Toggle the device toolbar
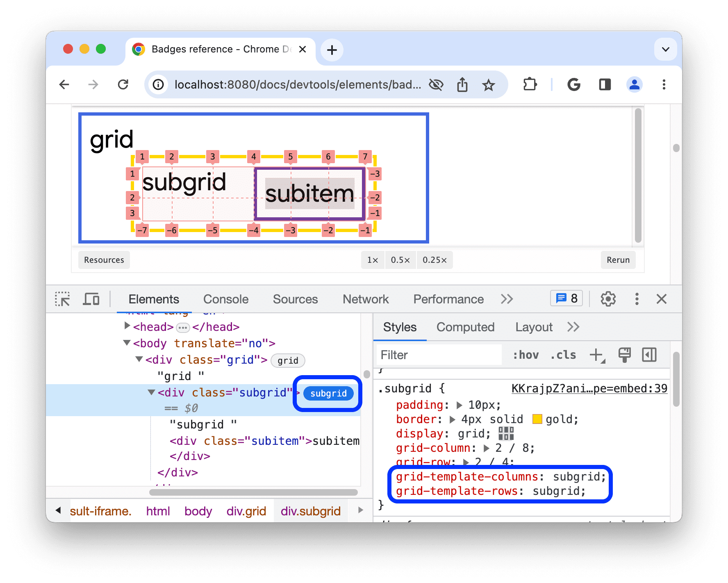Image resolution: width=728 pixels, height=583 pixels. 91,299
